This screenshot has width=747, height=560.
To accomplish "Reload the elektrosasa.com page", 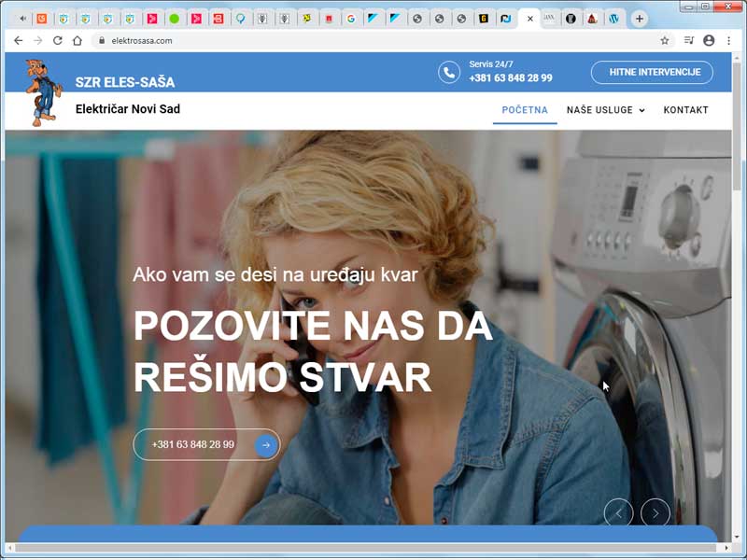I will tap(58, 41).
